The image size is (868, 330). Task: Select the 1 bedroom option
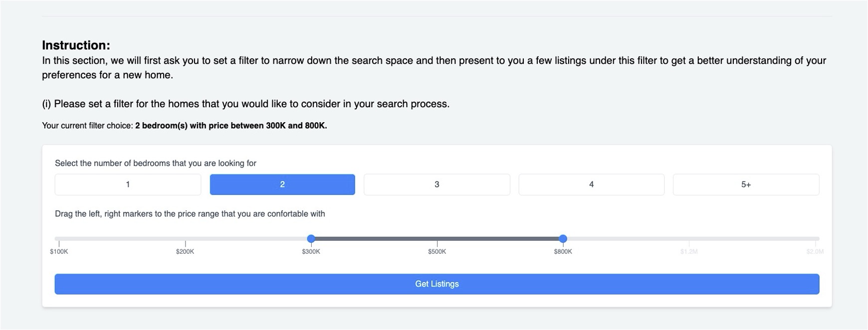pyautogui.click(x=128, y=184)
